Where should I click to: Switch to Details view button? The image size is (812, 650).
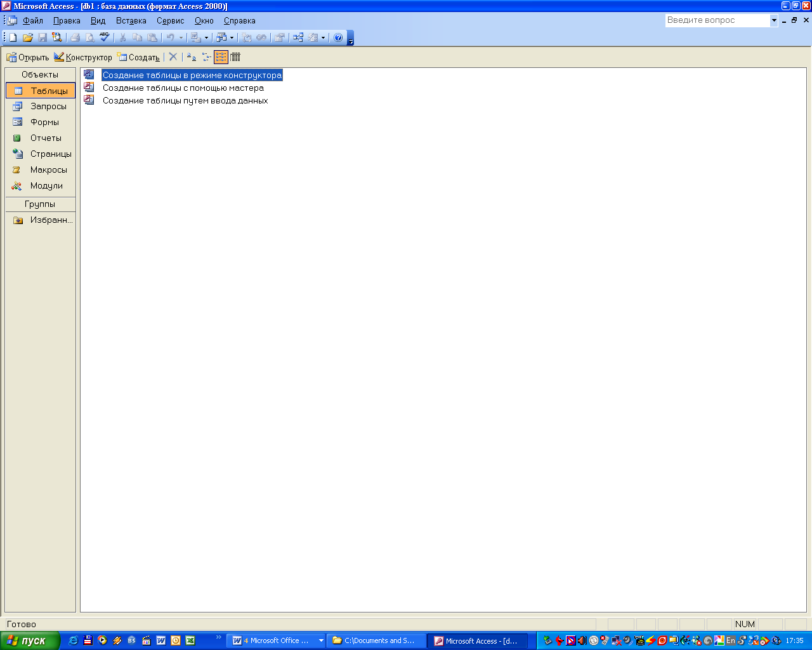pos(235,57)
